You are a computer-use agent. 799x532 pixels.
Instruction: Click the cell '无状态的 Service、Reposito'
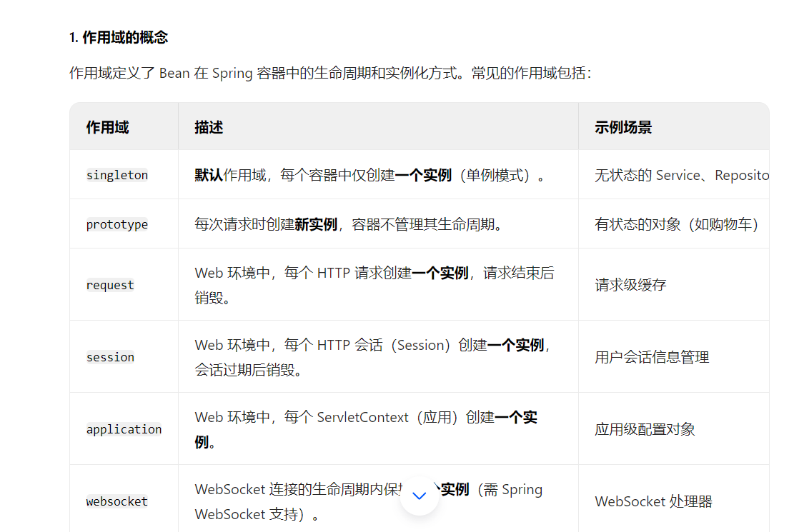tap(682, 176)
